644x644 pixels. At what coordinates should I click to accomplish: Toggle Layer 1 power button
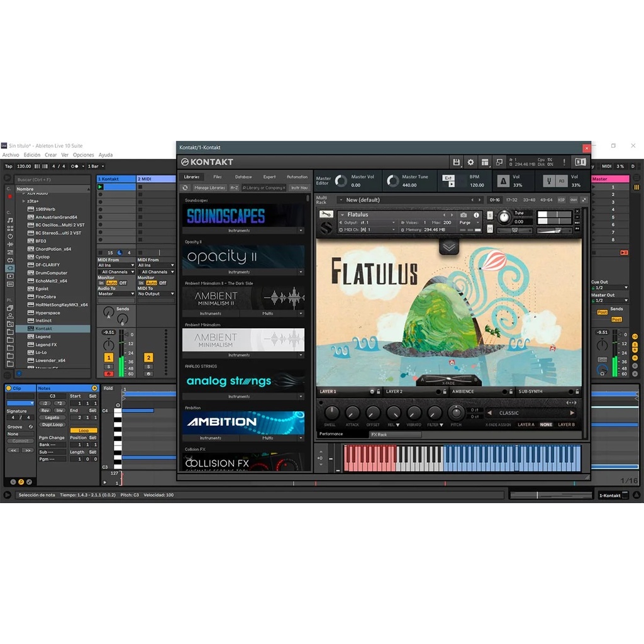[x=372, y=392]
